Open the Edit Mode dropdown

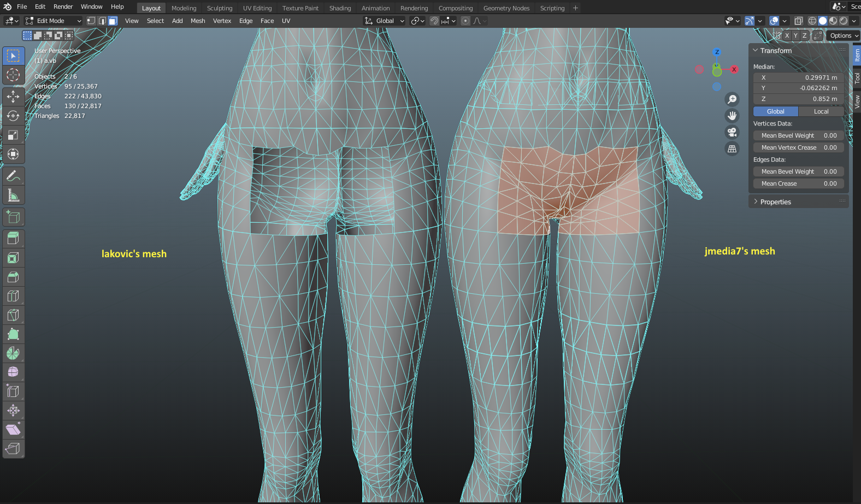[53, 21]
